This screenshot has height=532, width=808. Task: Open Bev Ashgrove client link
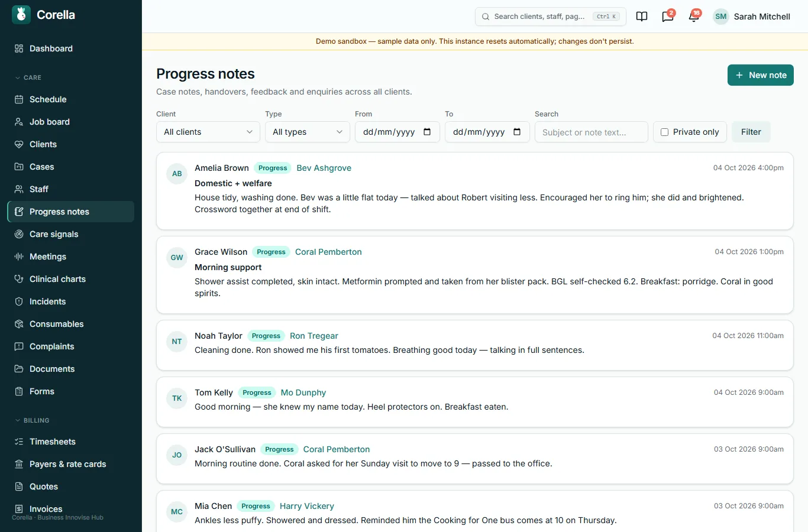324,168
